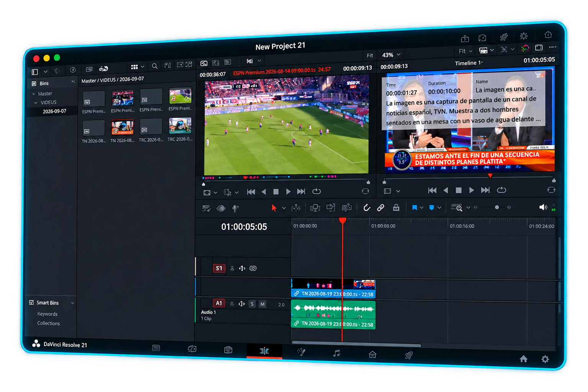
Task: Open the three-dots viewer options menu
Action: pos(552,47)
